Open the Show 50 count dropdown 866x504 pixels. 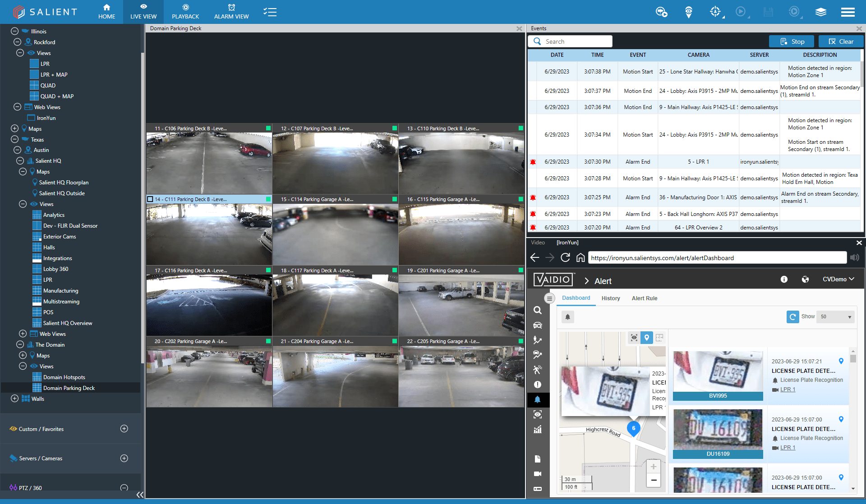click(836, 316)
